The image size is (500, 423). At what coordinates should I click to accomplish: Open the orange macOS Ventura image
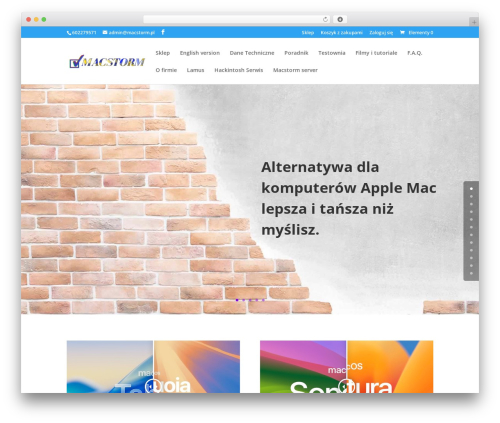tap(390, 367)
